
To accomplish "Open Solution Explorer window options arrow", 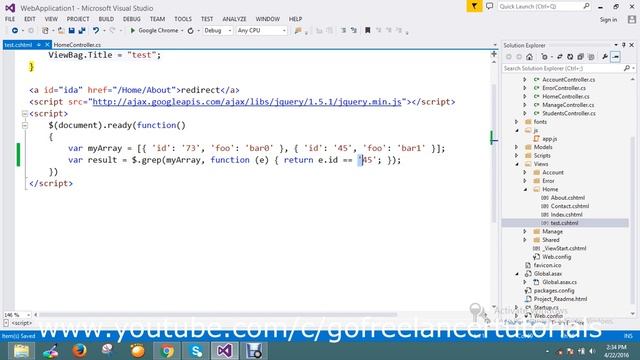I will pyautogui.click(x=616, y=45).
